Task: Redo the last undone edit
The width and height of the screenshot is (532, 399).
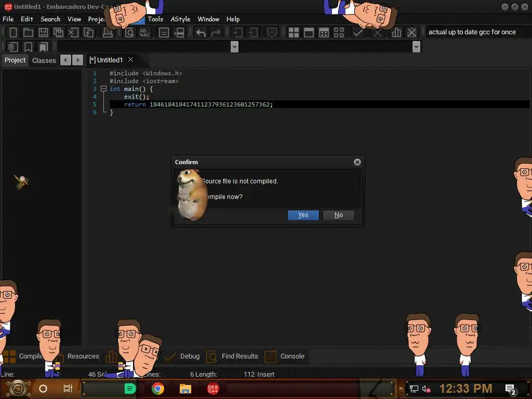Action: [216, 33]
